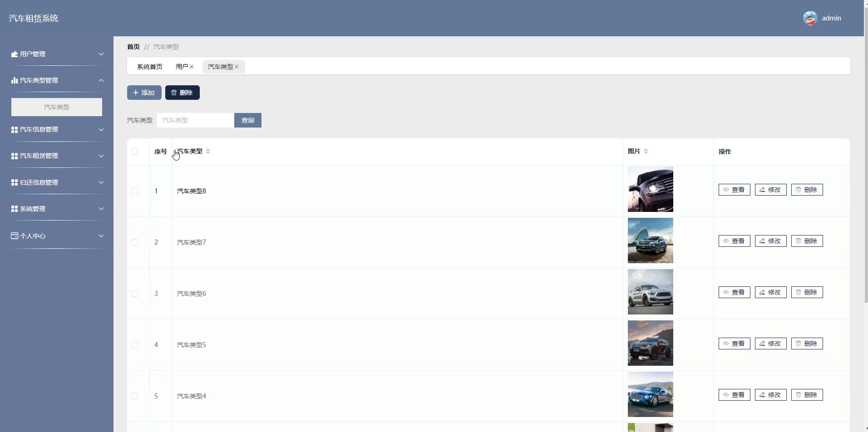Open the 汽车类型 sidebar submenu item
Viewport: 868px width, 432px height.
57,107
